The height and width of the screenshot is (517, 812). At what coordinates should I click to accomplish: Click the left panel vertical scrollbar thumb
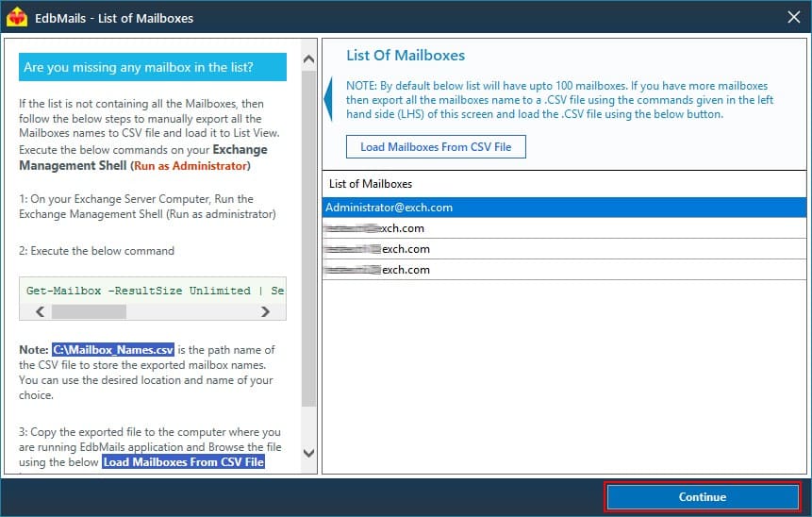pos(308,239)
